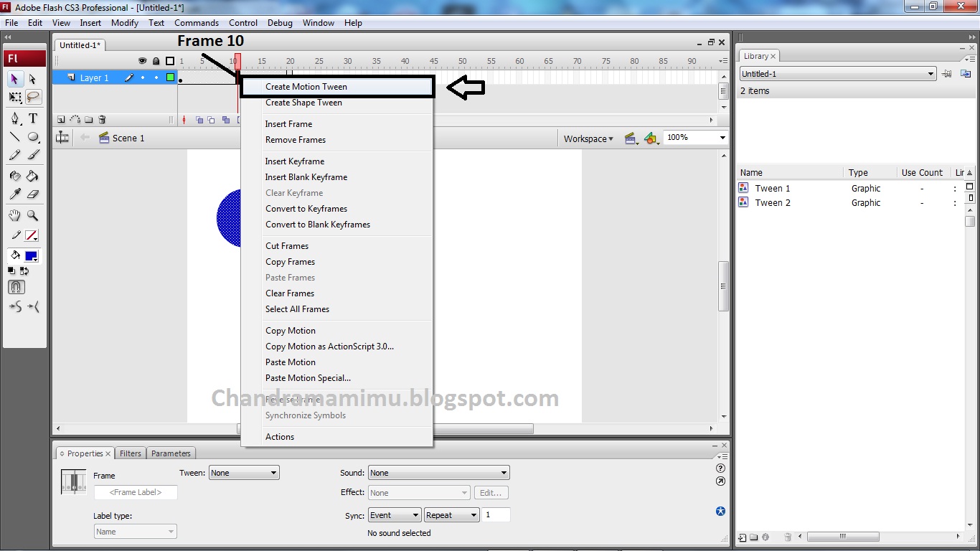The height and width of the screenshot is (551, 980).
Task: Open the Workspace dropdown
Action: (x=588, y=138)
